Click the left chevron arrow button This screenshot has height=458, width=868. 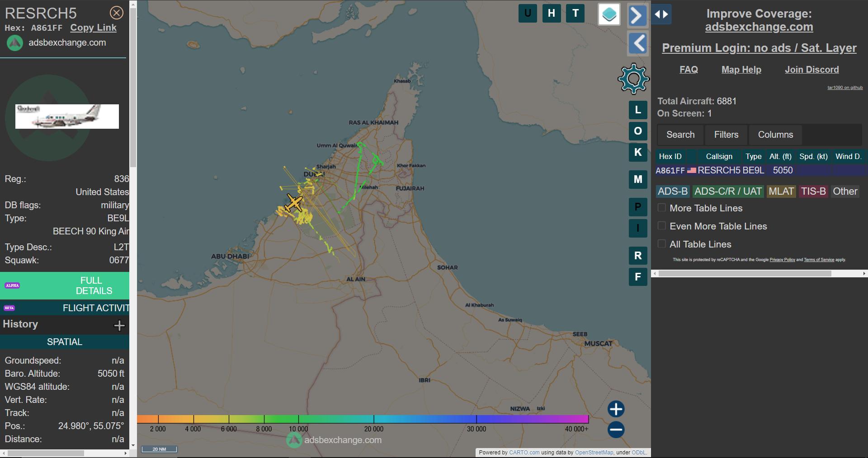pyautogui.click(x=638, y=43)
